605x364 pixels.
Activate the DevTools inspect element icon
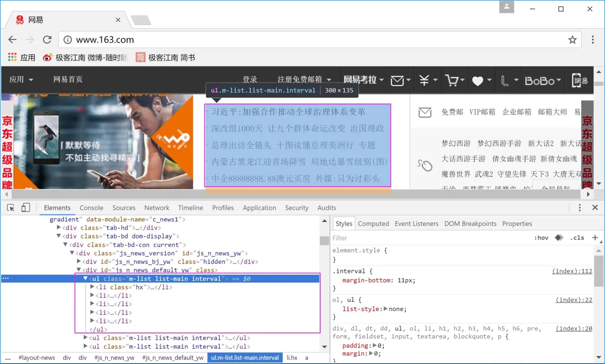tap(11, 208)
